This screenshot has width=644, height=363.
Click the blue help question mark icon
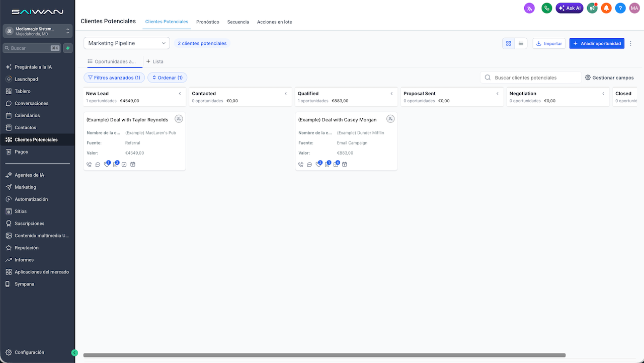point(620,8)
